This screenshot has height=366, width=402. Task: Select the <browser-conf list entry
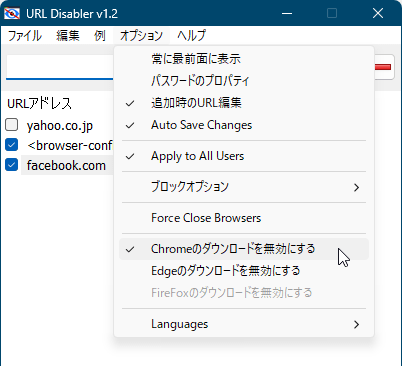pyautogui.click(x=70, y=146)
